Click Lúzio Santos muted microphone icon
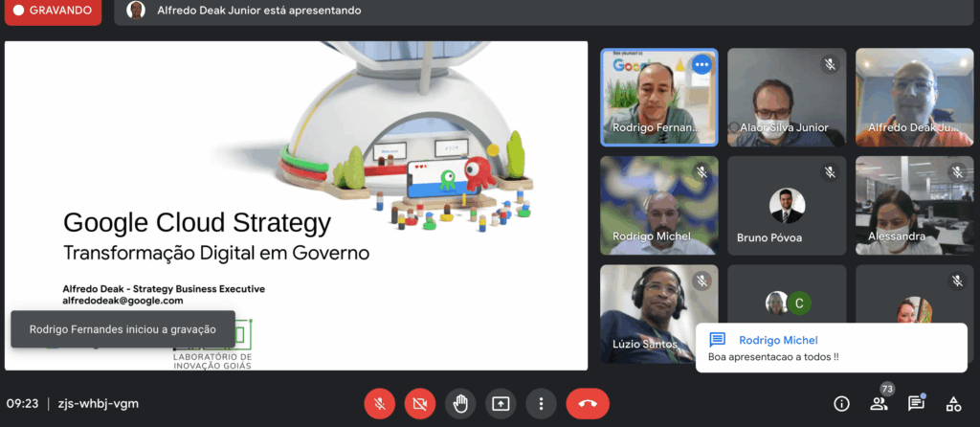 click(702, 281)
